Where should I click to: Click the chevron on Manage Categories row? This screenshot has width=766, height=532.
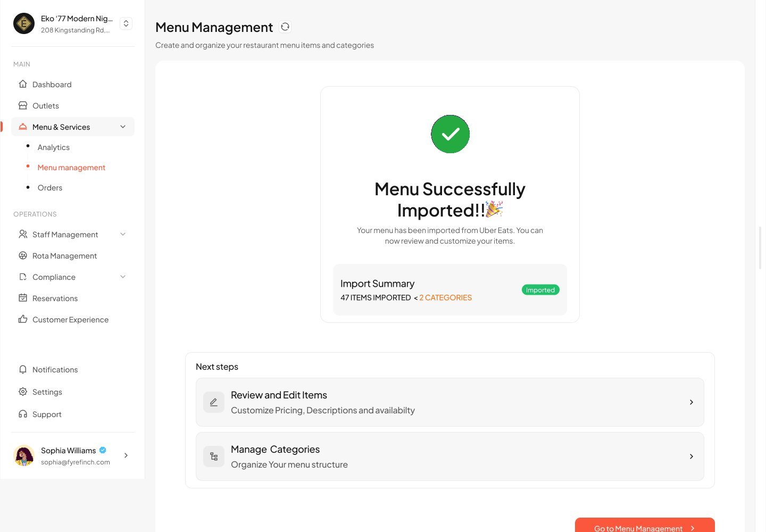[692, 456]
